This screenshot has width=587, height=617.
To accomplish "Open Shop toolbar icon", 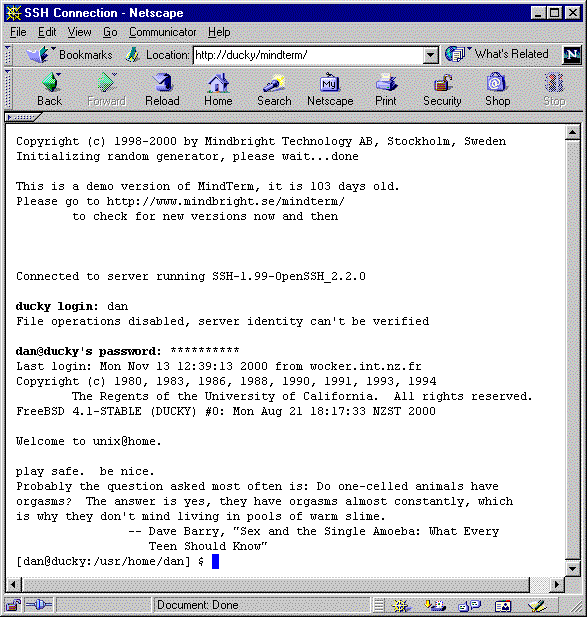I will (498, 89).
